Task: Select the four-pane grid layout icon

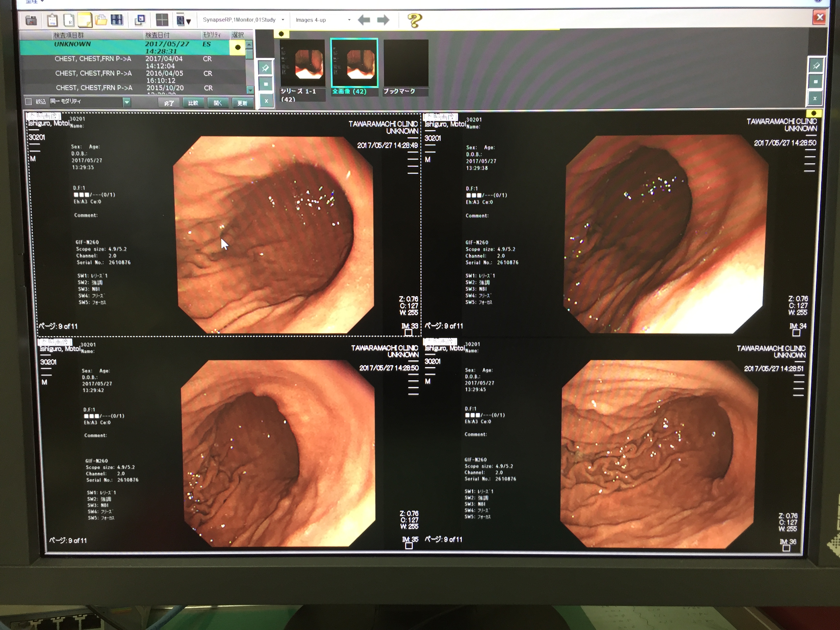Action: click(162, 20)
